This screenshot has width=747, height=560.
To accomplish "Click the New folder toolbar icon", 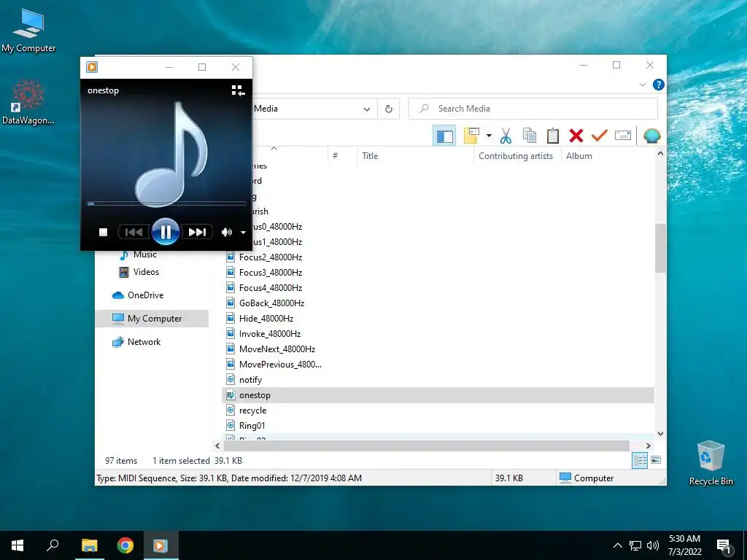I will [471, 136].
